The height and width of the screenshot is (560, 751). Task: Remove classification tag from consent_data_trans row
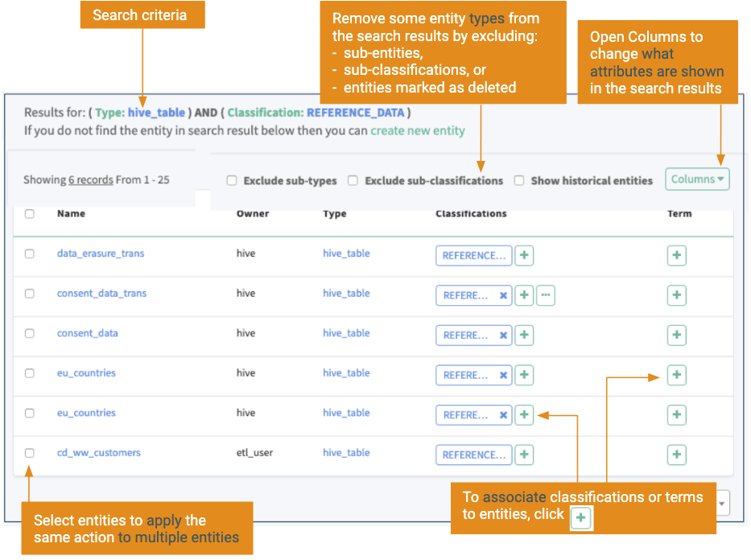coord(503,296)
